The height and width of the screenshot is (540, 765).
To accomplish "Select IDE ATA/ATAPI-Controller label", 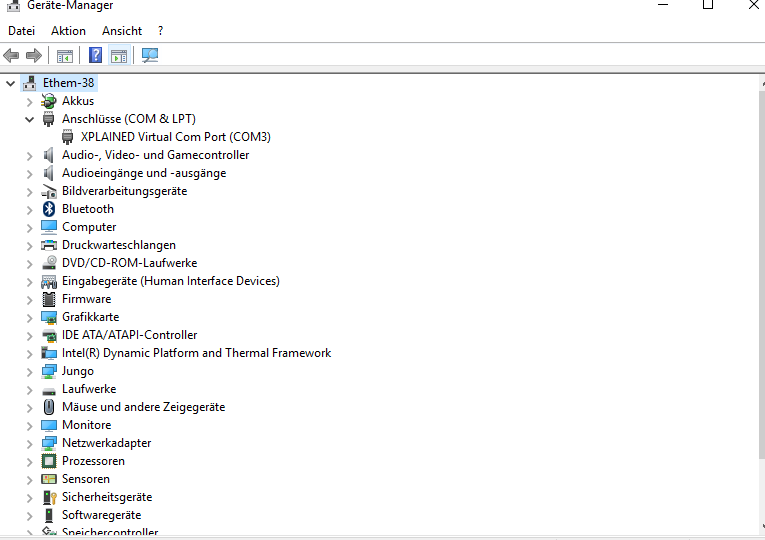I will pos(129,335).
